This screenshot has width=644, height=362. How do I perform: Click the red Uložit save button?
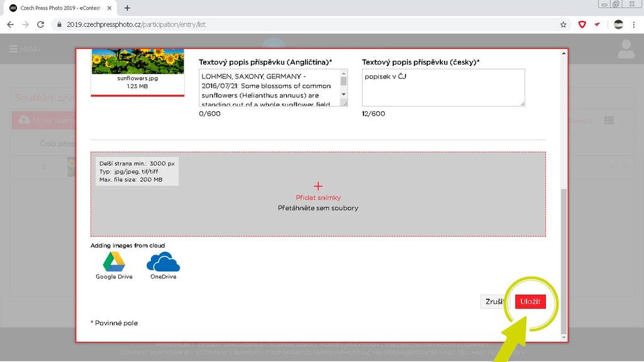530,302
